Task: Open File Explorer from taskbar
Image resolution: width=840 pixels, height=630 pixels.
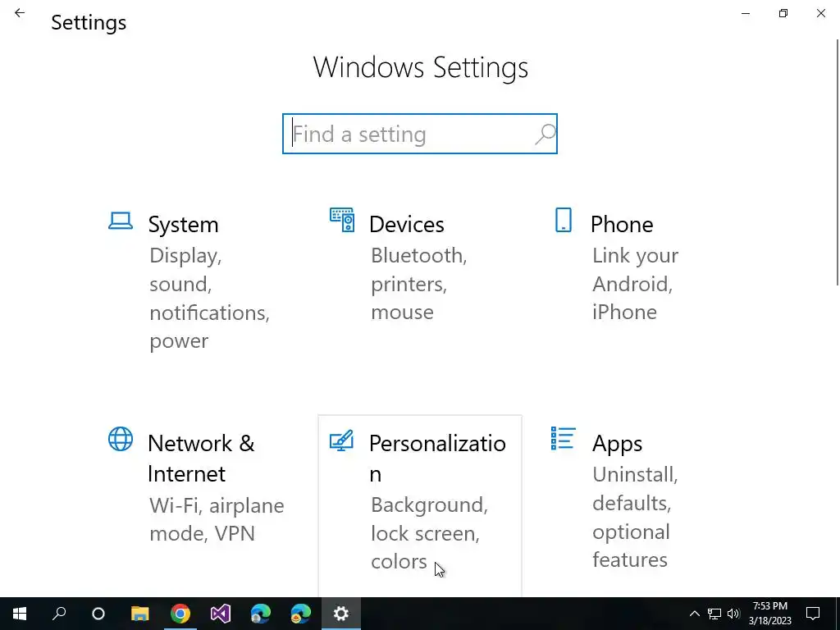Action: click(x=139, y=614)
